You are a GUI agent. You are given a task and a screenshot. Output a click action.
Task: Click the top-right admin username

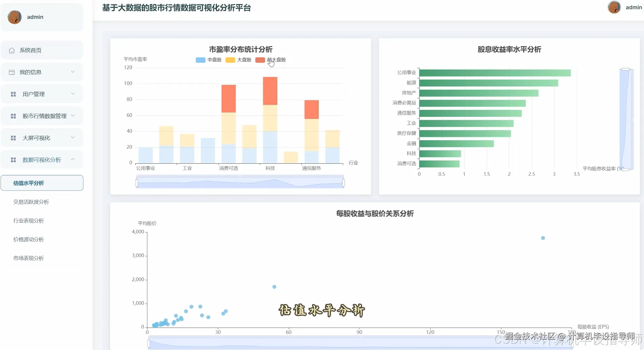[x=634, y=7]
